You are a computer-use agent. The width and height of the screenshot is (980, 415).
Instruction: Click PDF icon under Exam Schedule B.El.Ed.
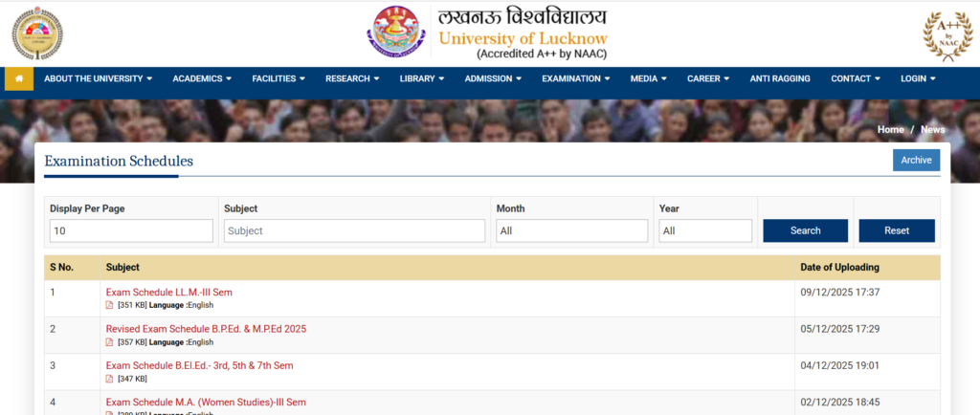pos(109,379)
